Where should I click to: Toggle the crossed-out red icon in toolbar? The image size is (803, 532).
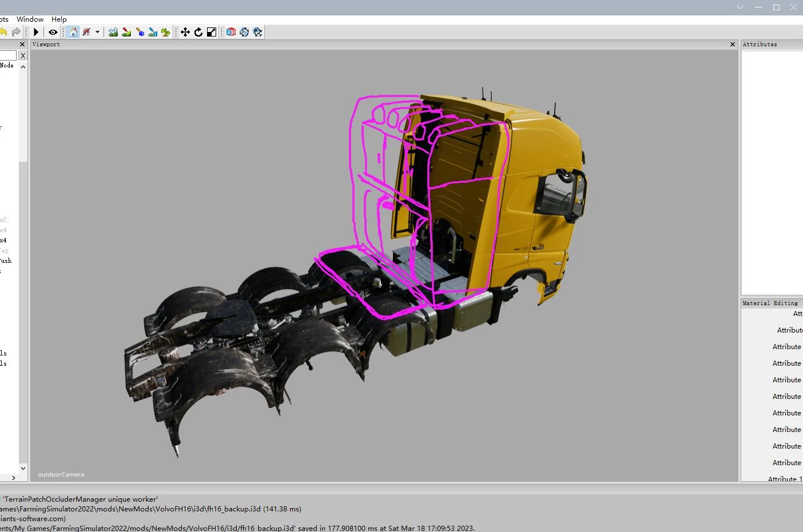86,32
